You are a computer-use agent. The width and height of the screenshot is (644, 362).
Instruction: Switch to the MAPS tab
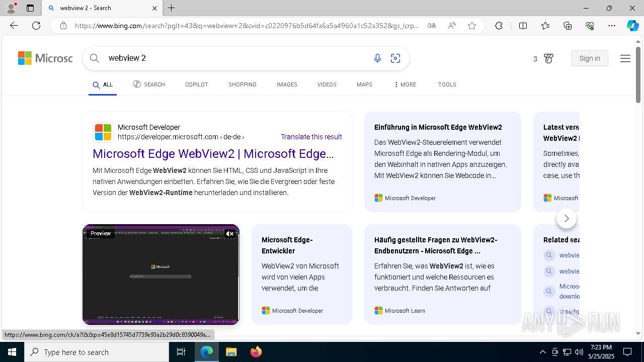[364, 84]
